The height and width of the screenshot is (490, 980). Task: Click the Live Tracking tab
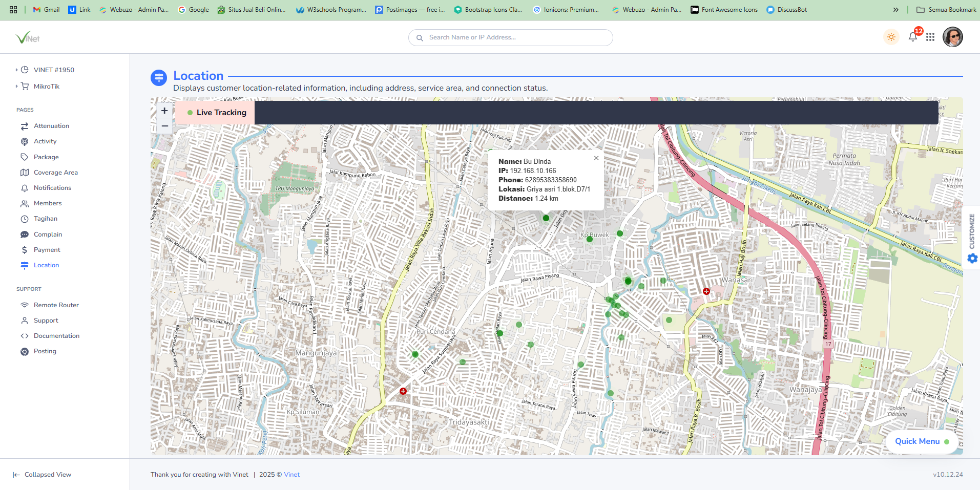pyautogui.click(x=215, y=113)
